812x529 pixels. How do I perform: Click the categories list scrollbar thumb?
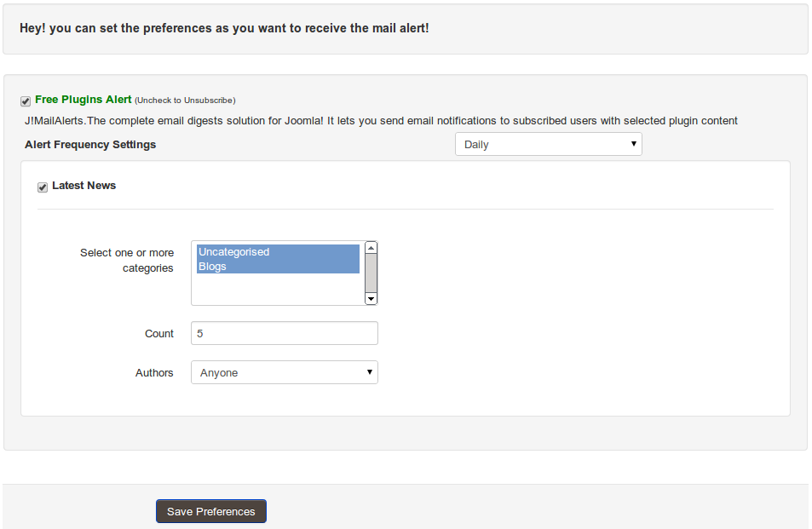[371, 273]
